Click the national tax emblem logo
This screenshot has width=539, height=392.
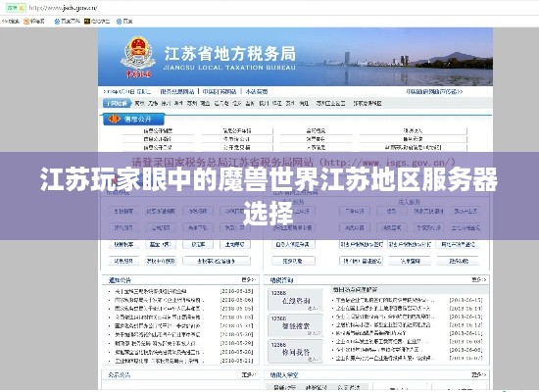pos(138,57)
